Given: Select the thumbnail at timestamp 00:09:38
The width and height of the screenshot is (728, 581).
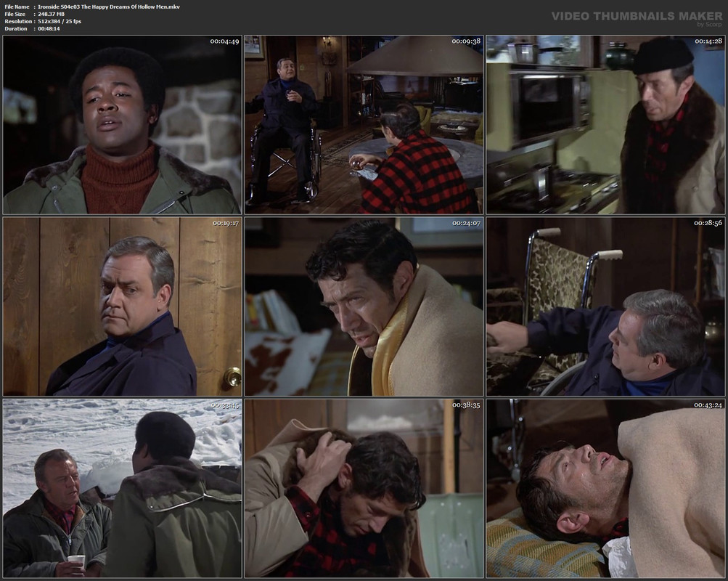Looking at the screenshot, I should [364, 124].
